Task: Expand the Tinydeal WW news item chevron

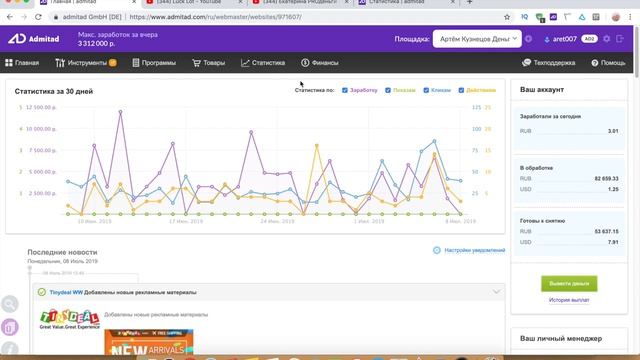Action: (x=496, y=292)
